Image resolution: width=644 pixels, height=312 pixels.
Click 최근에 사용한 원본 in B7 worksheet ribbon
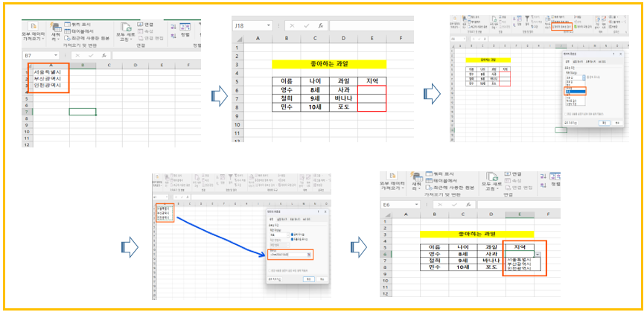[x=86, y=38]
